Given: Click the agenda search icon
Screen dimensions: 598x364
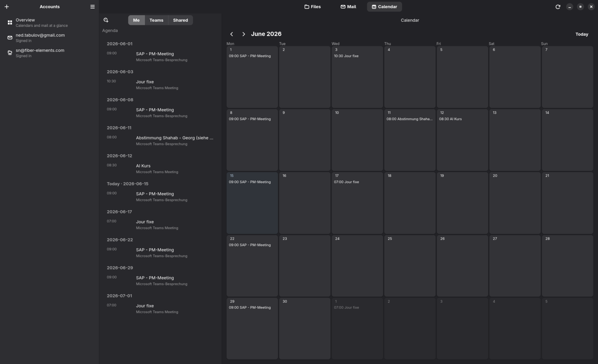Looking at the screenshot, I should [x=106, y=20].
